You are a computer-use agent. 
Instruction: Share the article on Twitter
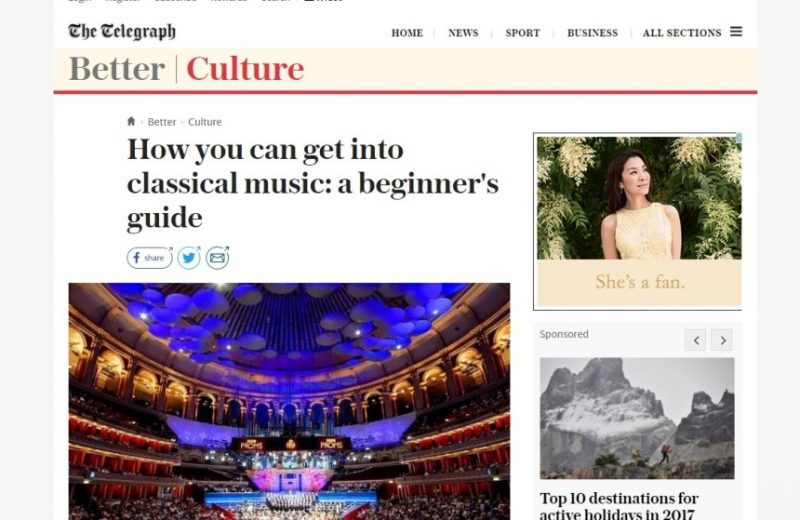pyautogui.click(x=189, y=258)
